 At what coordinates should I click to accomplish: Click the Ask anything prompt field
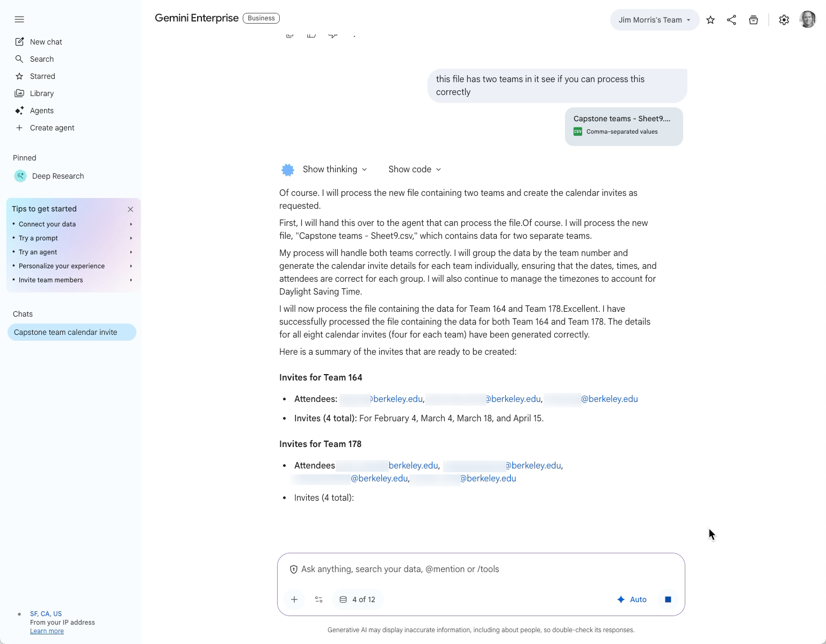point(481,569)
